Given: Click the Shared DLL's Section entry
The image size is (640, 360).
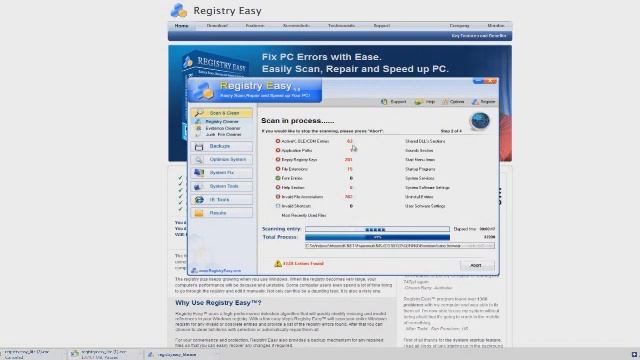Looking at the screenshot, I should 425,141.
